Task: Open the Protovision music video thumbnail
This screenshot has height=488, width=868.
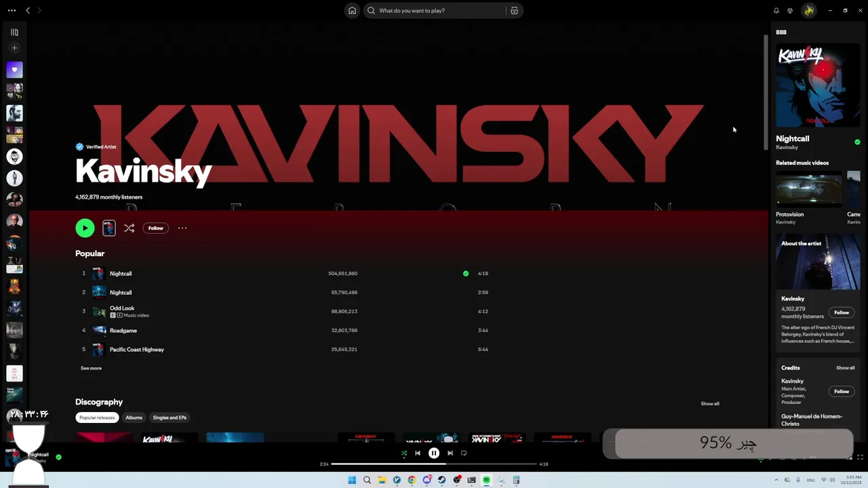Action: [808, 189]
